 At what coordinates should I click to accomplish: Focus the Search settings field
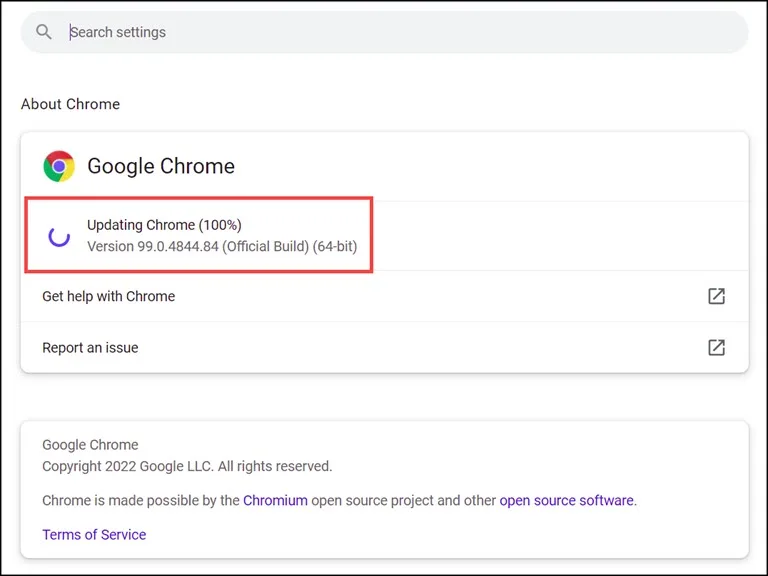(x=384, y=32)
